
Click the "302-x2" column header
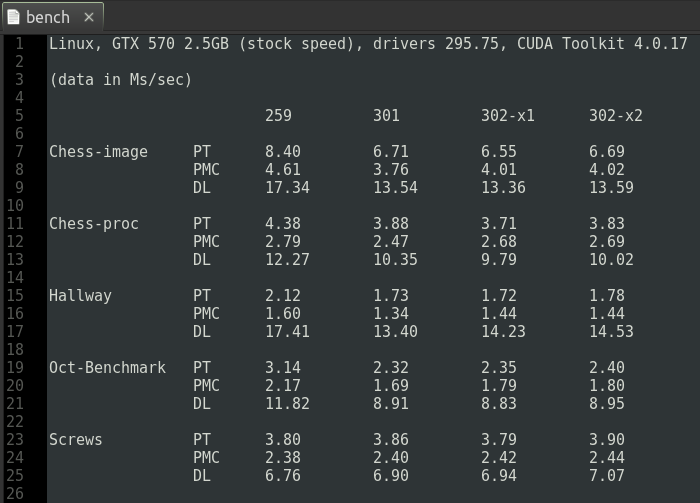coord(615,116)
